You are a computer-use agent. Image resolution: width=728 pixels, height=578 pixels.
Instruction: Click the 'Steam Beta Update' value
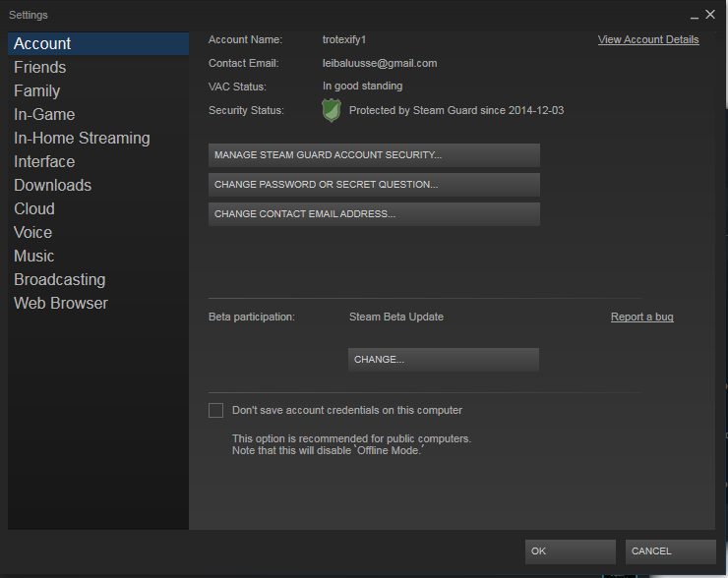(396, 317)
